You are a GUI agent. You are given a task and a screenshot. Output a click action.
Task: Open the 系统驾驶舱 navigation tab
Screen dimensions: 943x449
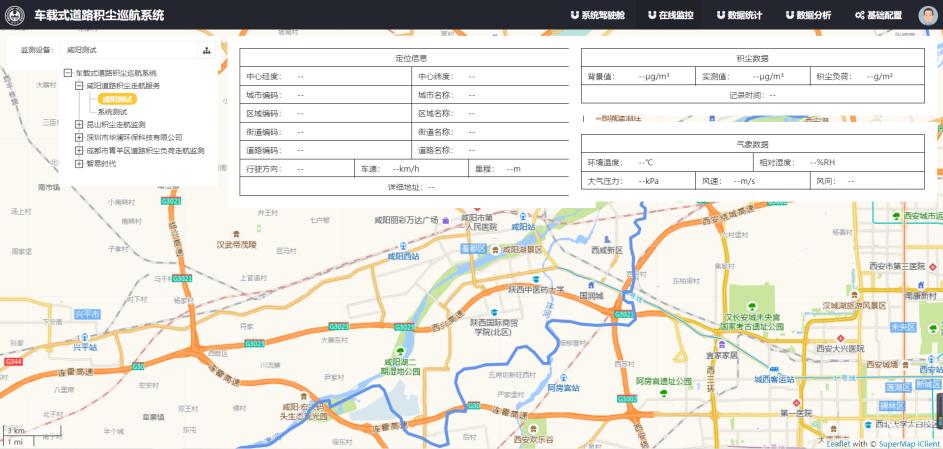[x=596, y=15]
